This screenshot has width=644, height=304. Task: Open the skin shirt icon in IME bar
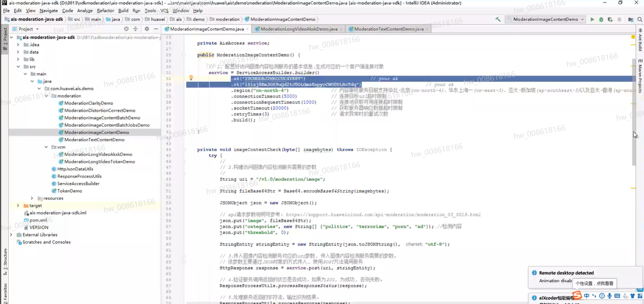pyautogui.click(x=632, y=296)
